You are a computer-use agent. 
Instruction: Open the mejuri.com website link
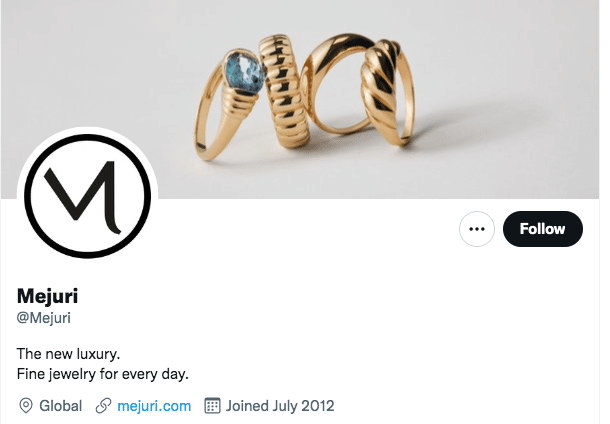(154, 406)
